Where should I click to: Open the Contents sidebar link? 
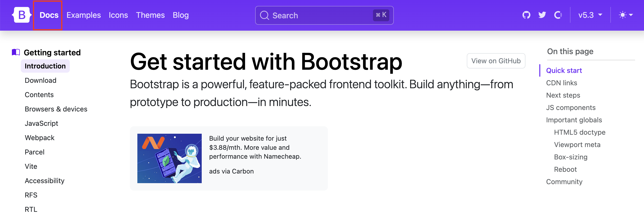(39, 95)
